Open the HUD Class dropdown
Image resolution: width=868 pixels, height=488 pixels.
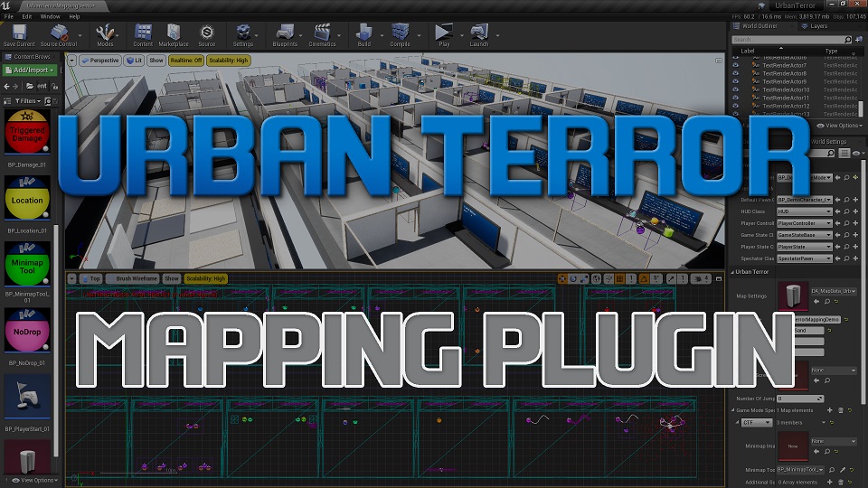click(x=805, y=211)
